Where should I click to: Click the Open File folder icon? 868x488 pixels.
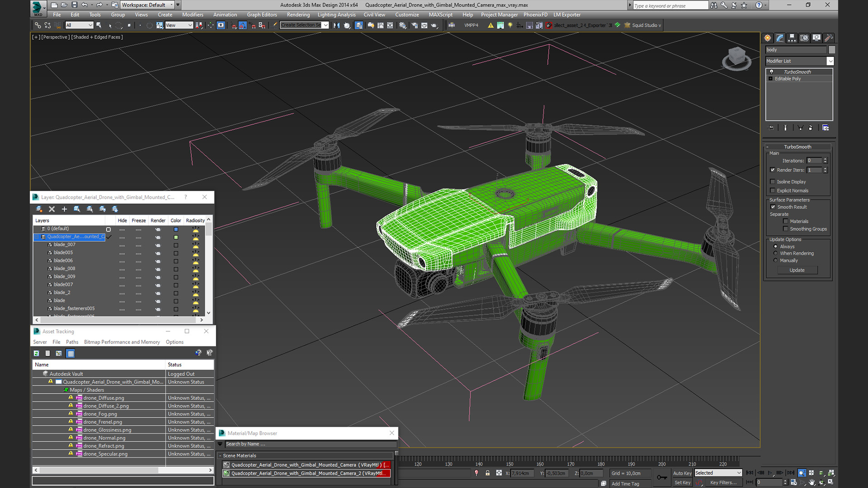(x=64, y=5)
